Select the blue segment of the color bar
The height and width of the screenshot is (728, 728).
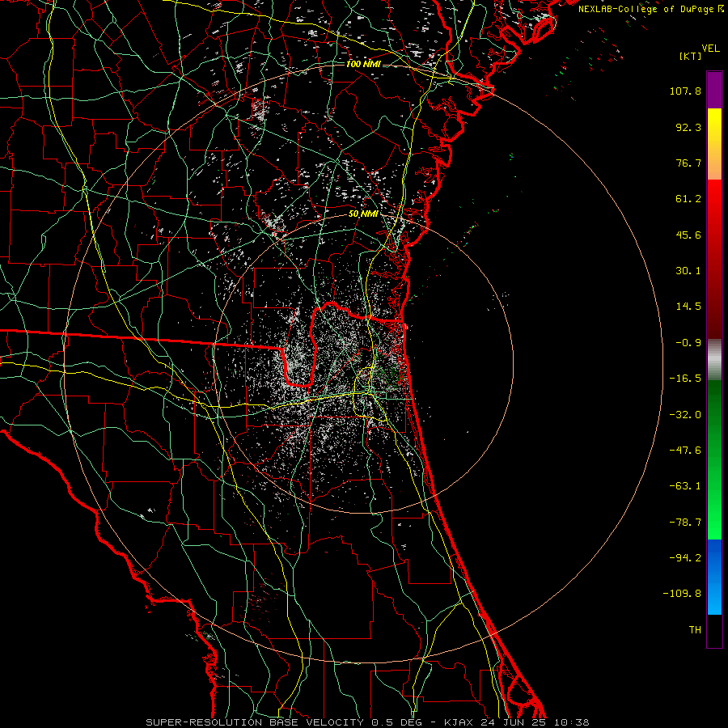[714, 577]
